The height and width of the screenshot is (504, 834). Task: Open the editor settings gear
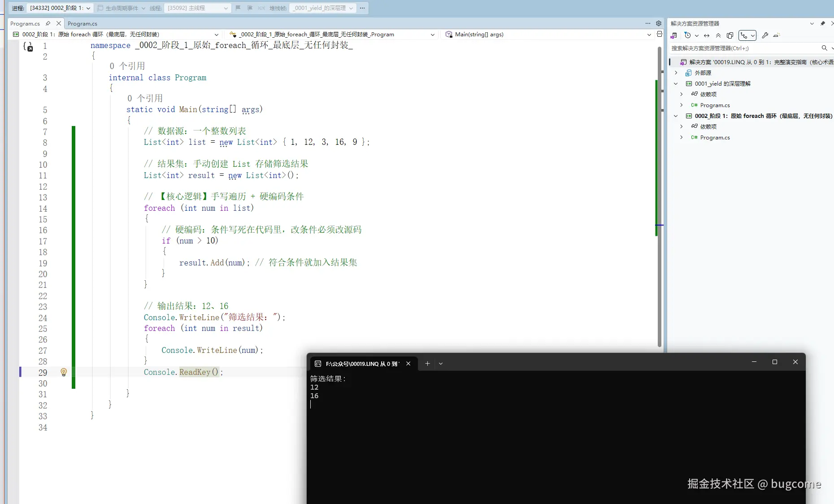[x=659, y=23]
